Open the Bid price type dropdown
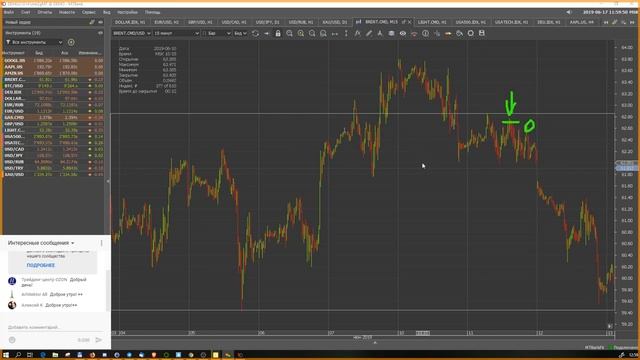The height and width of the screenshot is (360, 640). 240,33
